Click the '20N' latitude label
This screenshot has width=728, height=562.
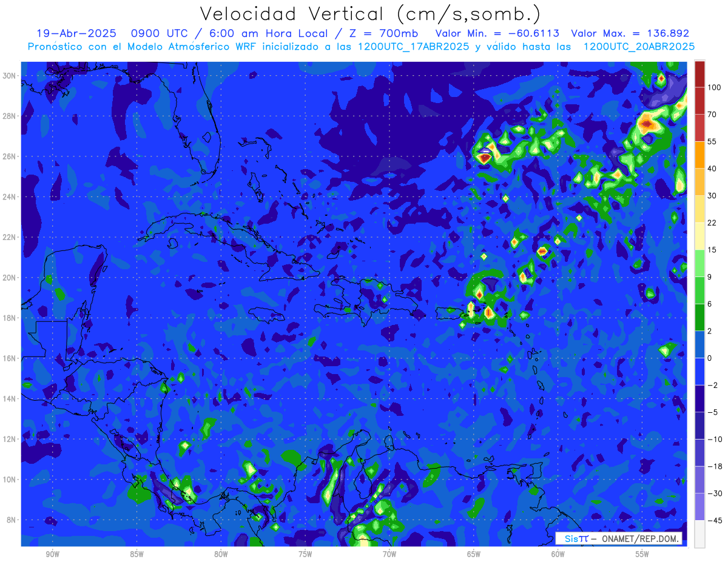tap(9, 278)
